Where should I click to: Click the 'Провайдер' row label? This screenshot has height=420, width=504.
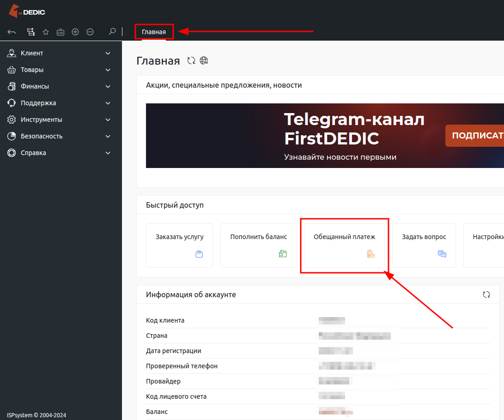coord(163,381)
